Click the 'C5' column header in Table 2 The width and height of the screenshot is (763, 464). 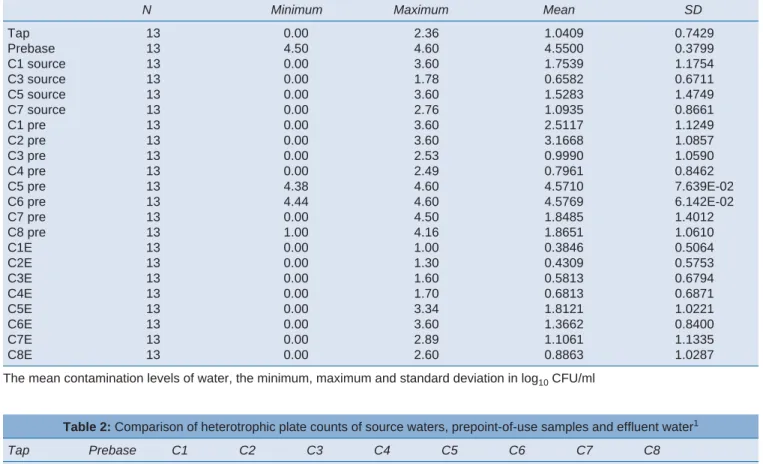[450, 450]
